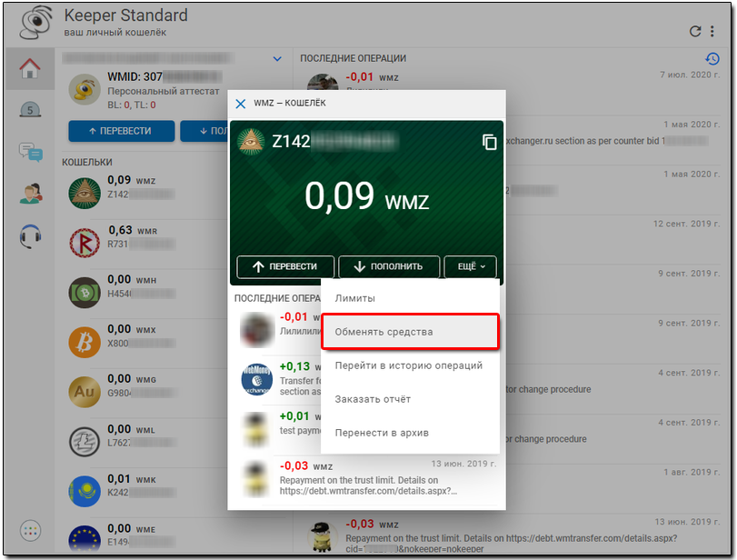Open the -0,03 WMZ operation in the background list
This screenshot has height=560, width=737.
point(510,535)
